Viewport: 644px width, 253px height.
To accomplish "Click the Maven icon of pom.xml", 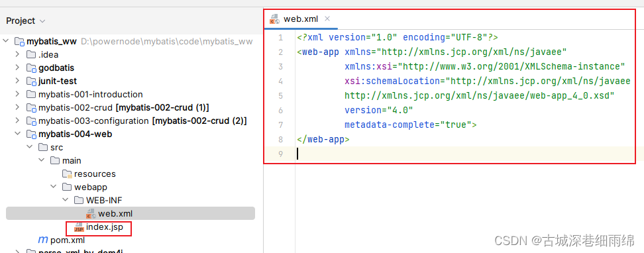I will (x=42, y=240).
